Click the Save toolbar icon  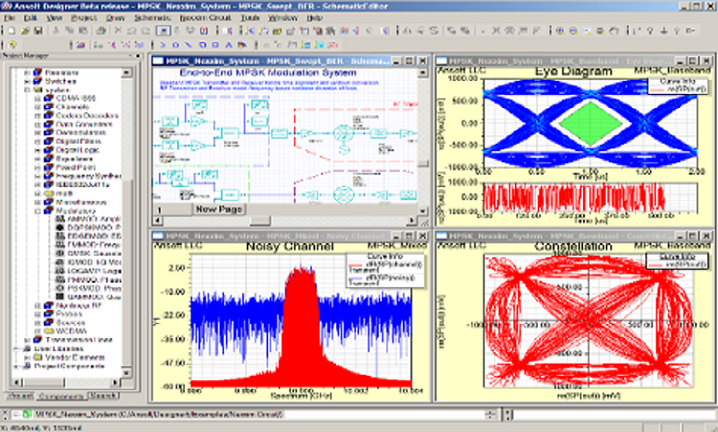(38, 31)
